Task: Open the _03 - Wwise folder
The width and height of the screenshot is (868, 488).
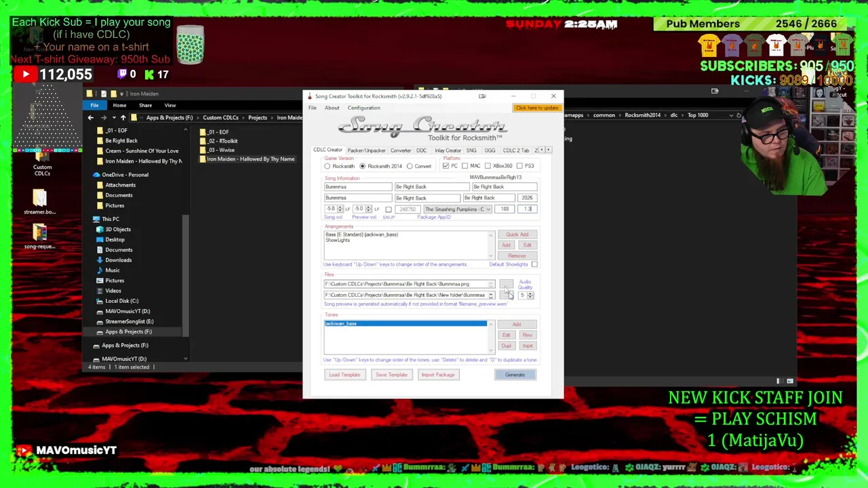Action: [217, 150]
